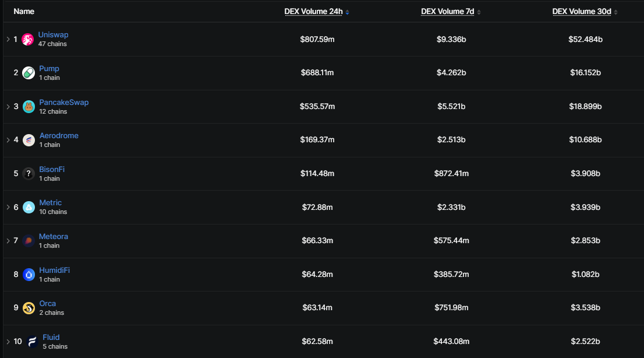Click the Fluid logo icon
This screenshot has height=358, width=644.
tap(32, 342)
